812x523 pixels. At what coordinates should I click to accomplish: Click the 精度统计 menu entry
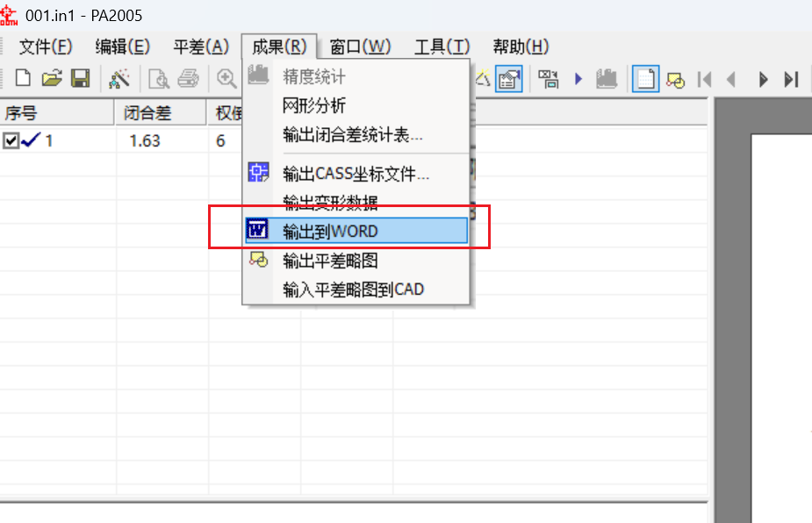356,76
